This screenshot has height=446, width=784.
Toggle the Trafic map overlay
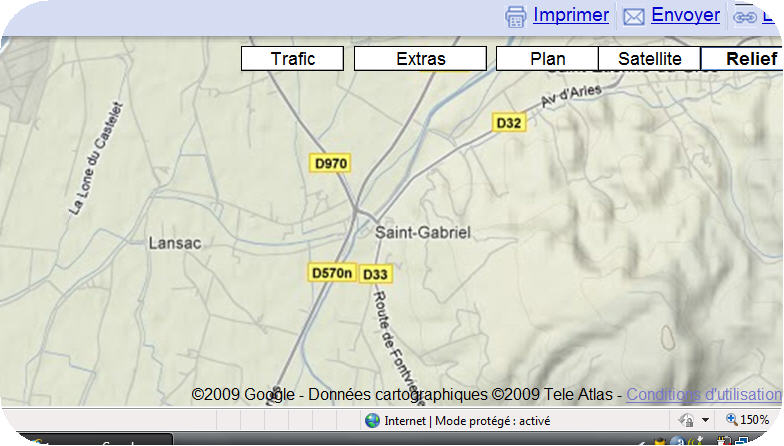[292, 59]
